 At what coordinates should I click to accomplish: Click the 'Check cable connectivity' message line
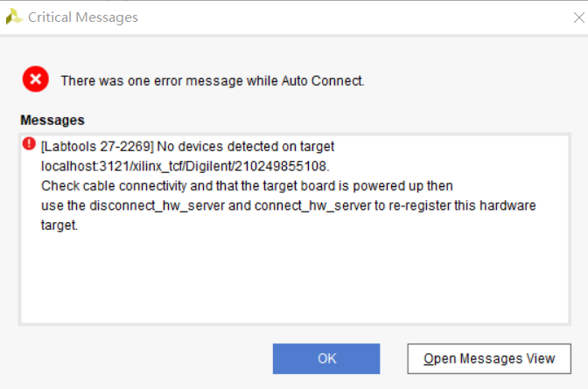click(247, 186)
